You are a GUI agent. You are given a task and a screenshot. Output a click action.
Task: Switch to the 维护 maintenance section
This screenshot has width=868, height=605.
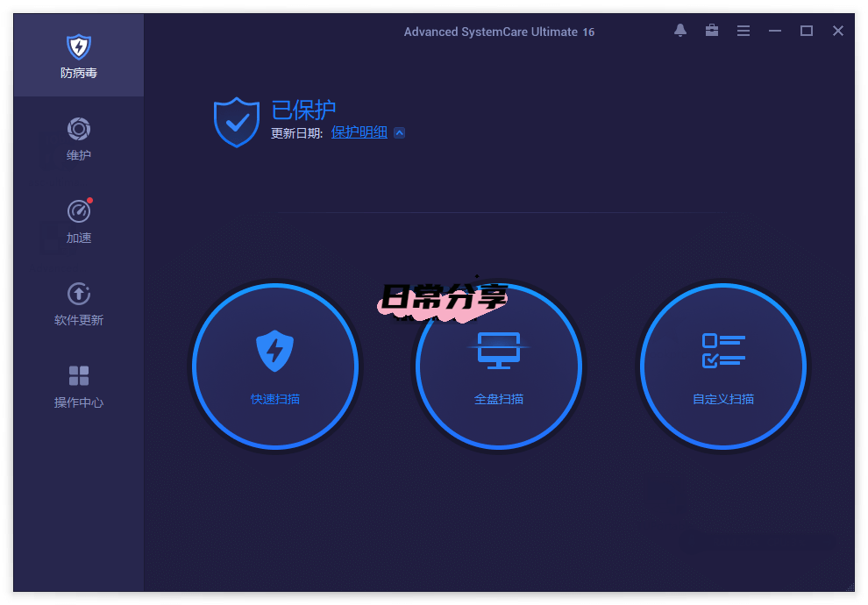pyautogui.click(x=79, y=139)
